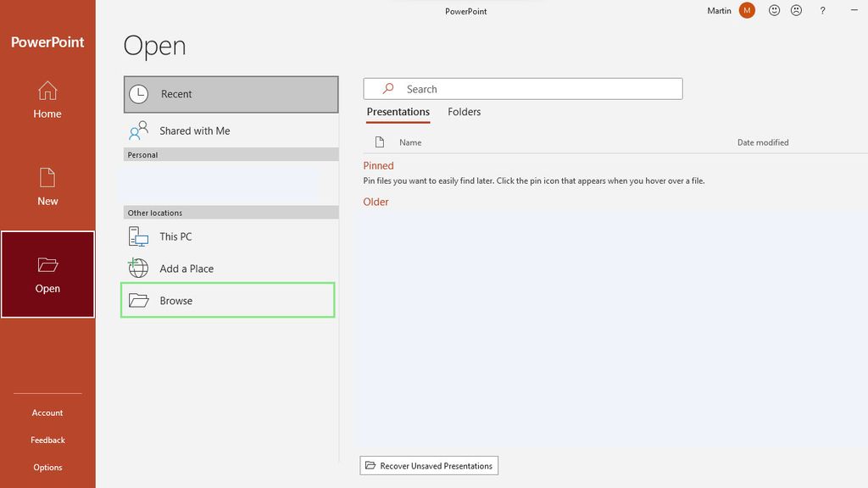This screenshot has height=488, width=868.
Task: Collapse the Pinned section
Action: pyautogui.click(x=378, y=165)
